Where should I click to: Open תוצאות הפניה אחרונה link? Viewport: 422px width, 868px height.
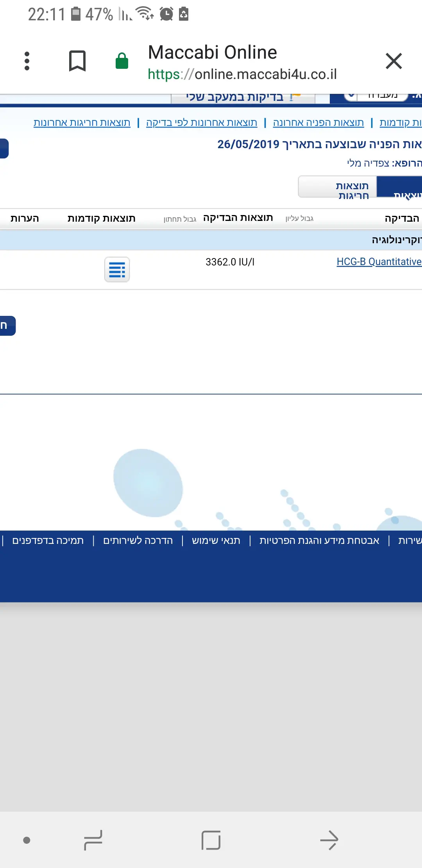318,123
